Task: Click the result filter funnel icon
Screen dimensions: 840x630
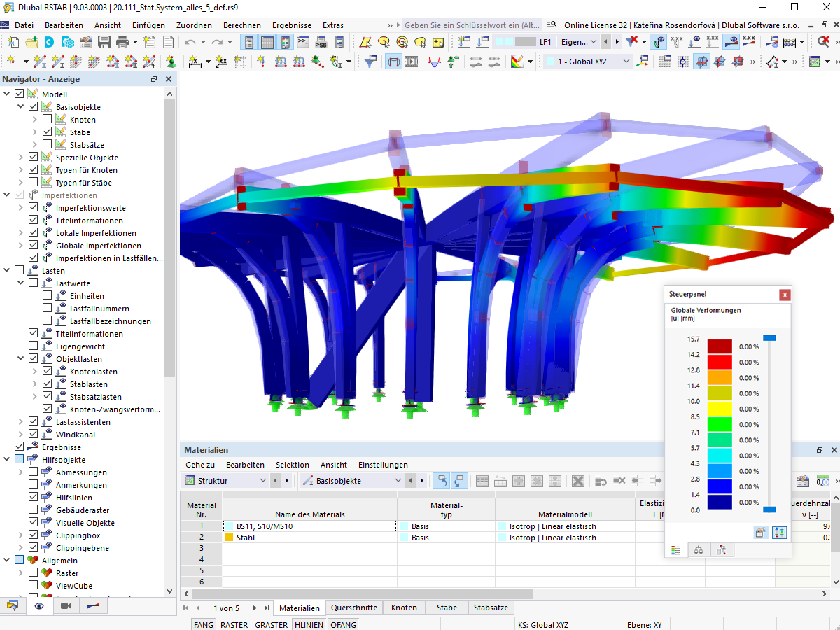Action: pyautogui.click(x=370, y=62)
